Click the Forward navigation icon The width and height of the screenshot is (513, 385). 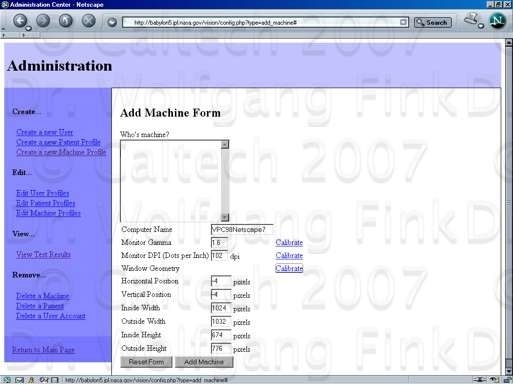coord(43,21)
